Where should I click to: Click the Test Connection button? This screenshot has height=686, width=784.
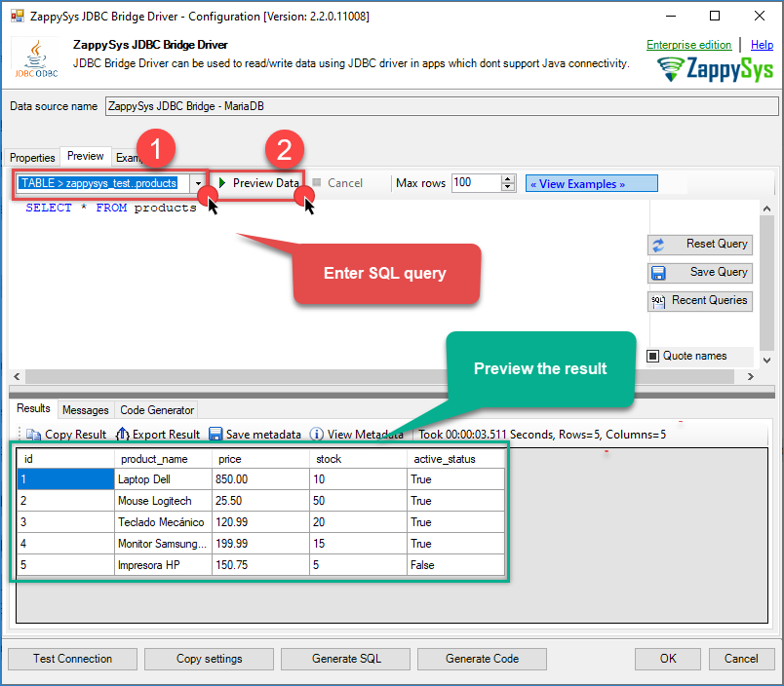click(72, 659)
